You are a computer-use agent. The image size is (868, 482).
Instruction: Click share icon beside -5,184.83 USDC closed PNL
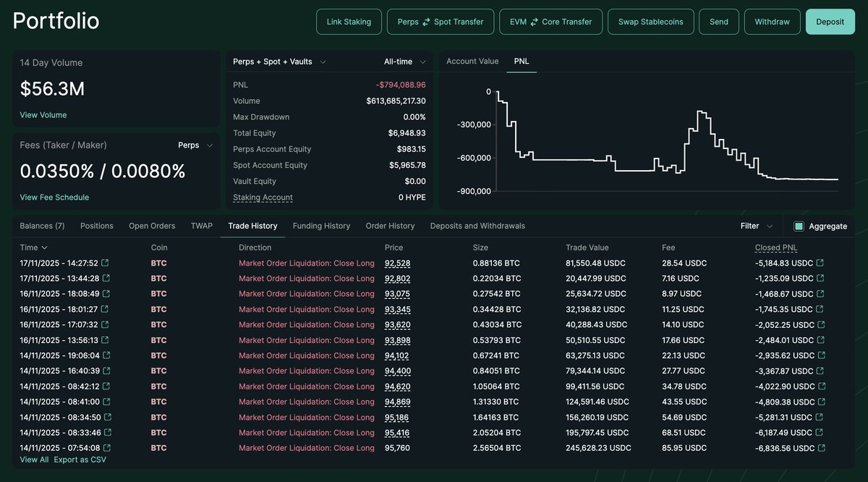pos(820,263)
